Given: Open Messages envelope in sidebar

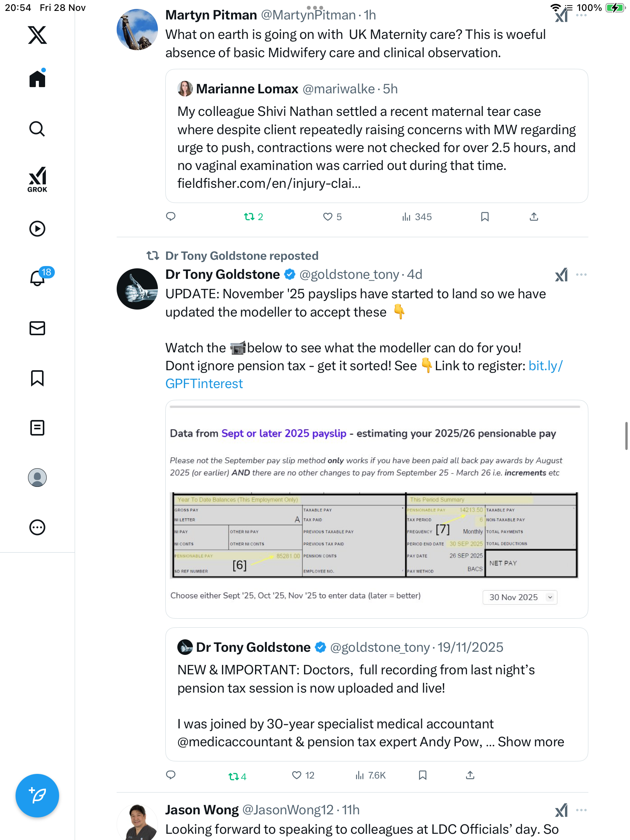Looking at the screenshot, I should coord(37,328).
